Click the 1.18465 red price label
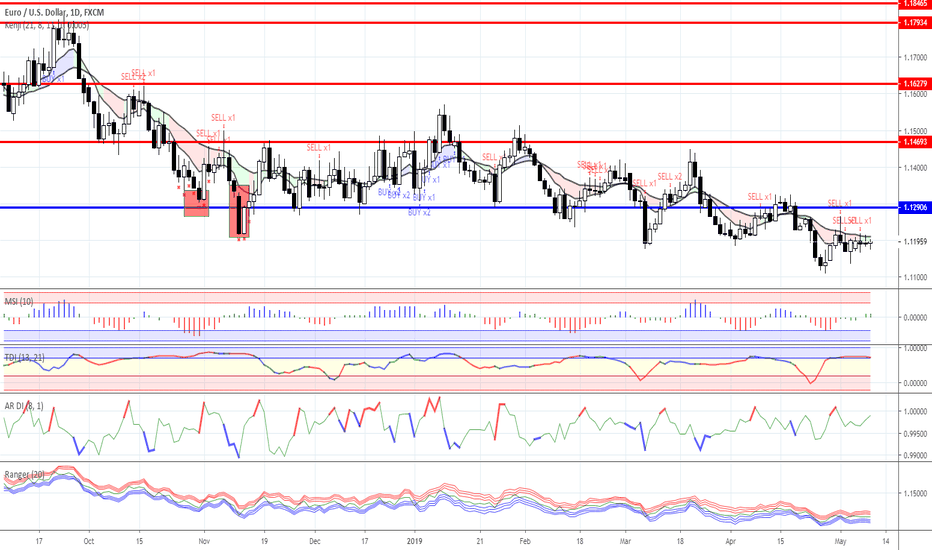This screenshot has width=932, height=550. point(915,3)
